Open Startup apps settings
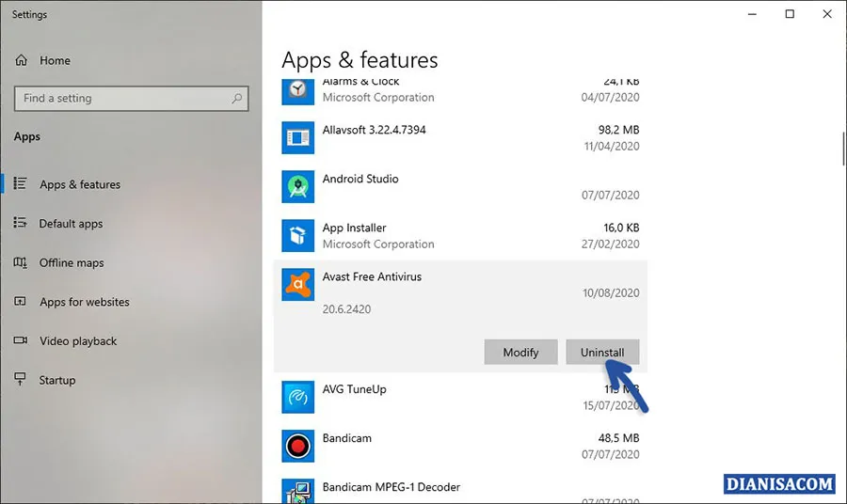This screenshot has height=504, width=847. point(57,381)
